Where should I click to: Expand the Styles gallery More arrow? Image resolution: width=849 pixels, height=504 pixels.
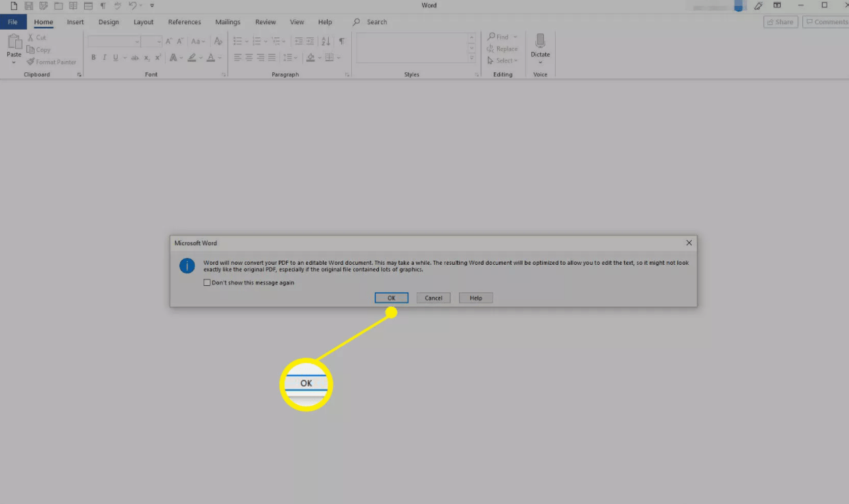tap(472, 58)
